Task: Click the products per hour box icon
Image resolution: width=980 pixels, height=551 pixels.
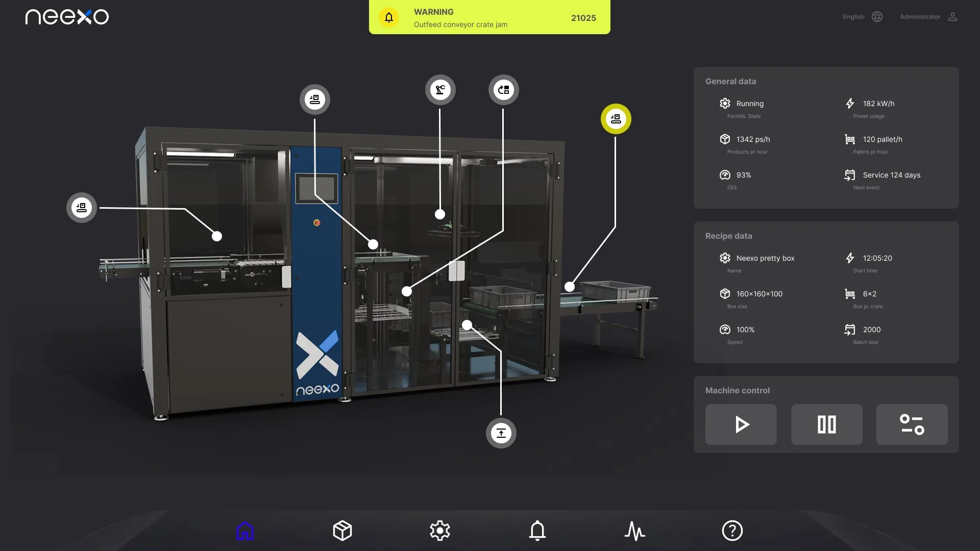Action: (x=725, y=139)
